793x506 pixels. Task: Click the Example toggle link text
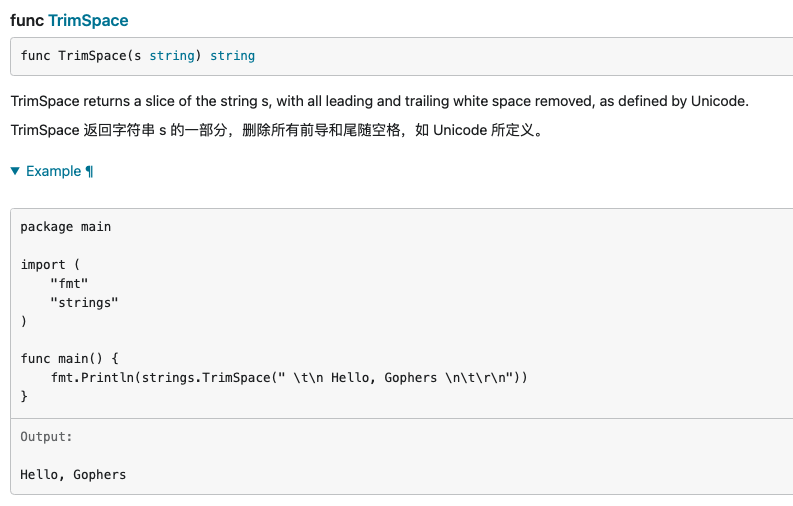tap(53, 171)
